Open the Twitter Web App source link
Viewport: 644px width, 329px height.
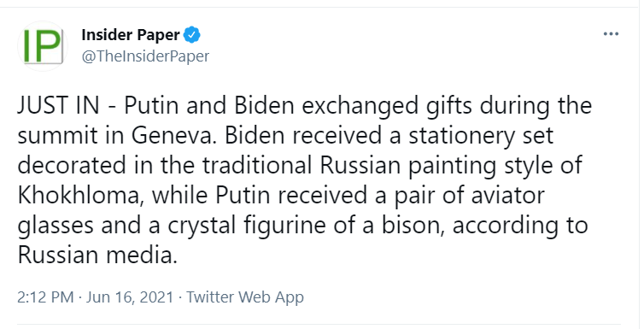pos(245,297)
